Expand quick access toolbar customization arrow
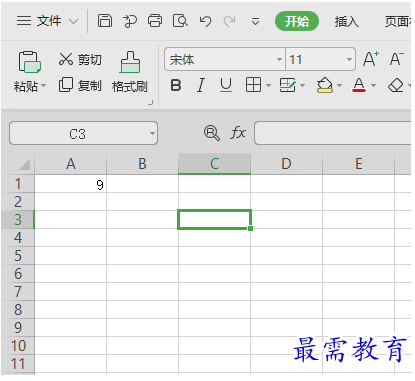 pyautogui.click(x=255, y=22)
